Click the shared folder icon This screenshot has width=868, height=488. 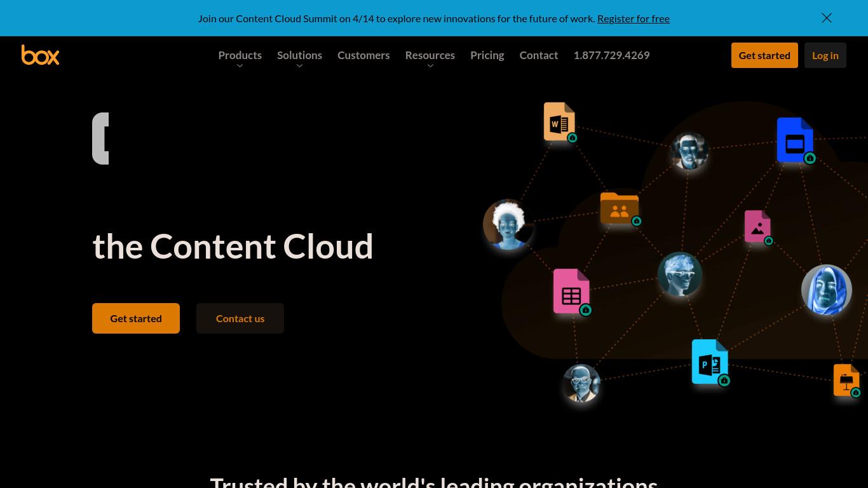tap(620, 208)
